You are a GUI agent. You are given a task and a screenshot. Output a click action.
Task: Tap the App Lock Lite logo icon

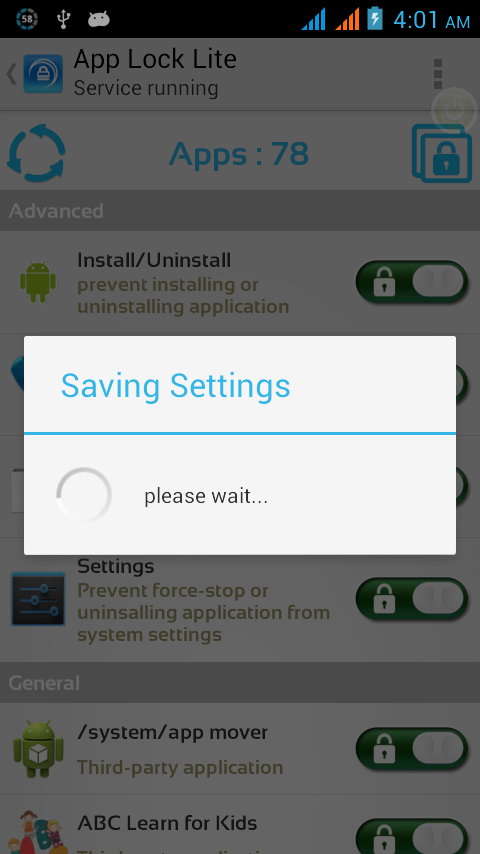pyautogui.click(x=43, y=74)
